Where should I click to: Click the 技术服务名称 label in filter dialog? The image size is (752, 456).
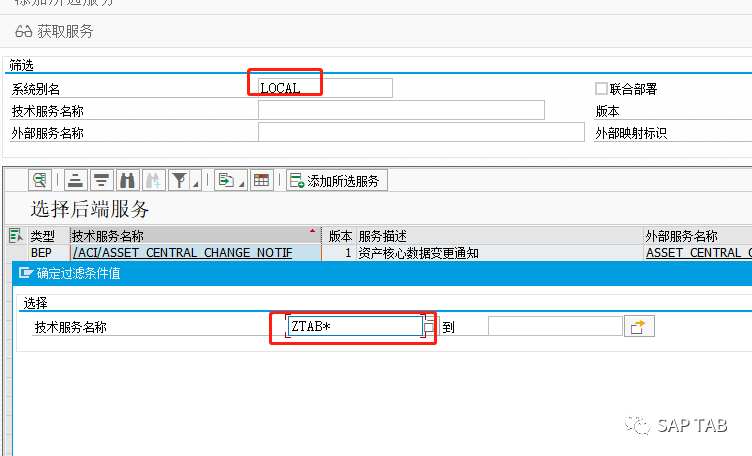70,327
